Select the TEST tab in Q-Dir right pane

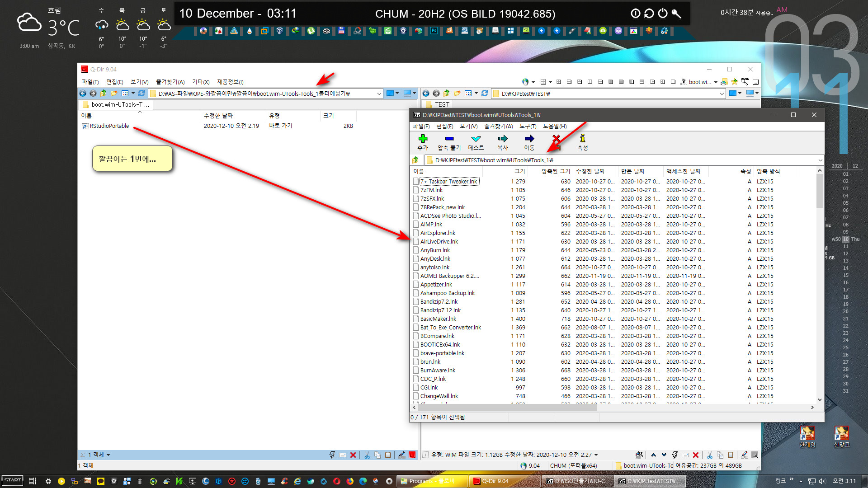coord(438,104)
